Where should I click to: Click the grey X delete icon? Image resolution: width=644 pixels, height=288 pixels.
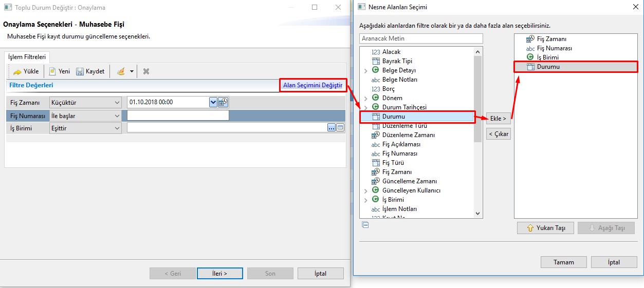click(146, 71)
